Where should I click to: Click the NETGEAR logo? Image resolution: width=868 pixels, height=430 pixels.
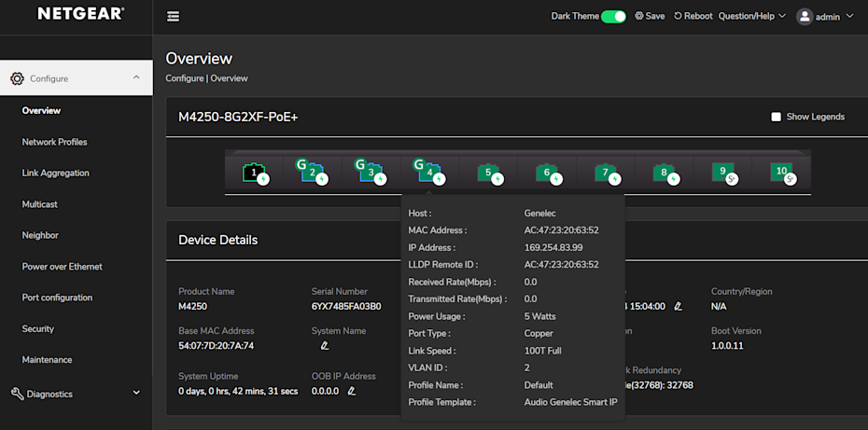(80, 15)
